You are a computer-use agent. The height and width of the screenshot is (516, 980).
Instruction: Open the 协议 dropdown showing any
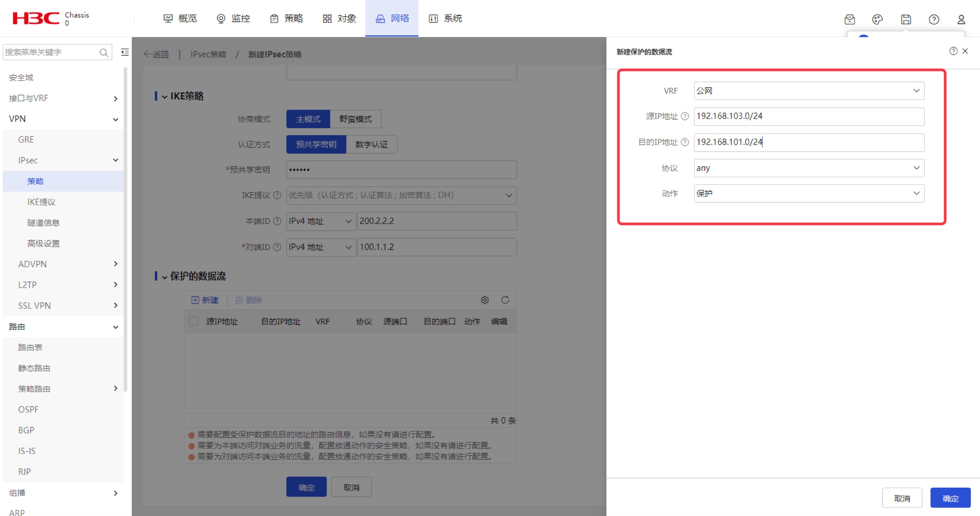809,168
